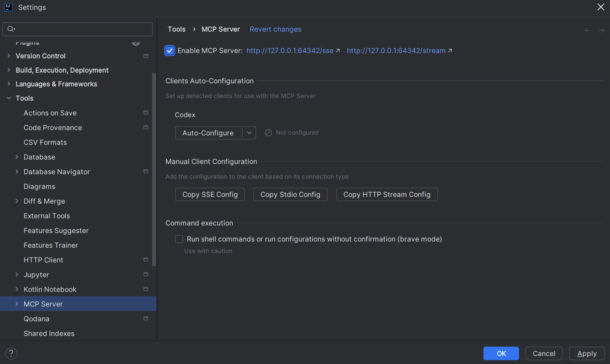Select CSV Formats in settings tree
Screen dimensions: 610x364
45,143
